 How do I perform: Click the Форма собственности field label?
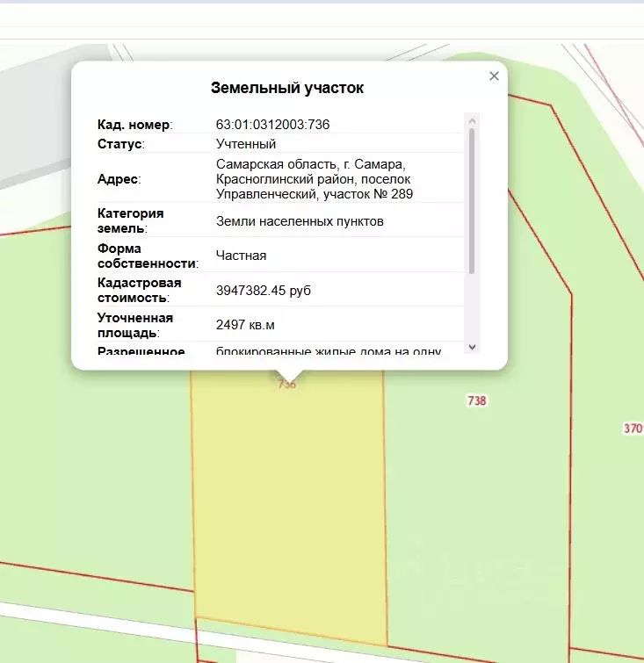tap(147, 256)
